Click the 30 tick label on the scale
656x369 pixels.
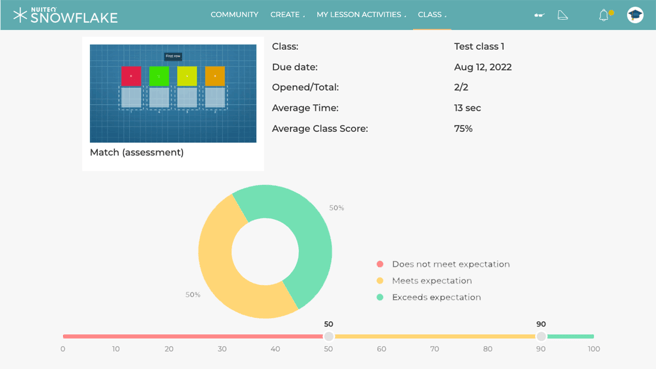pyautogui.click(x=222, y=349)
